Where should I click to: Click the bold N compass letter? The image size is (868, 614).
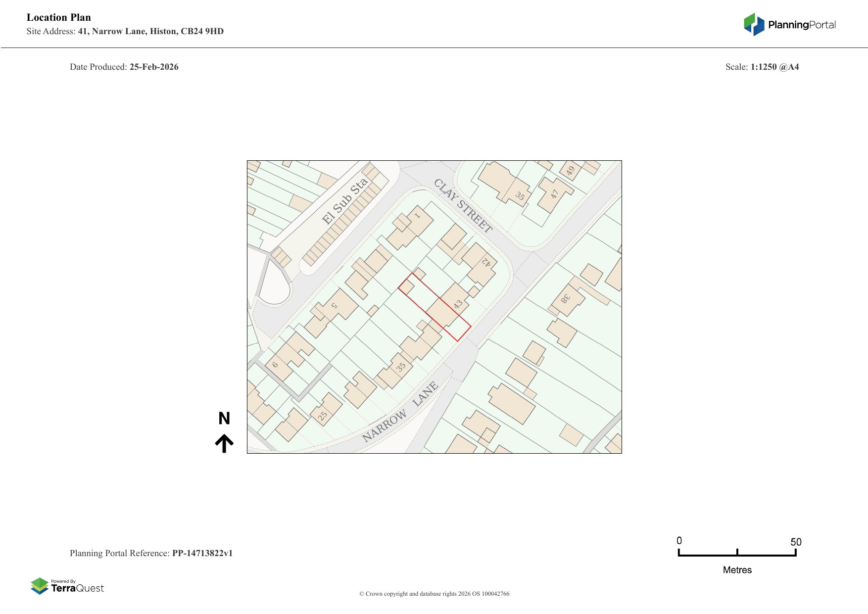[224, 419]
